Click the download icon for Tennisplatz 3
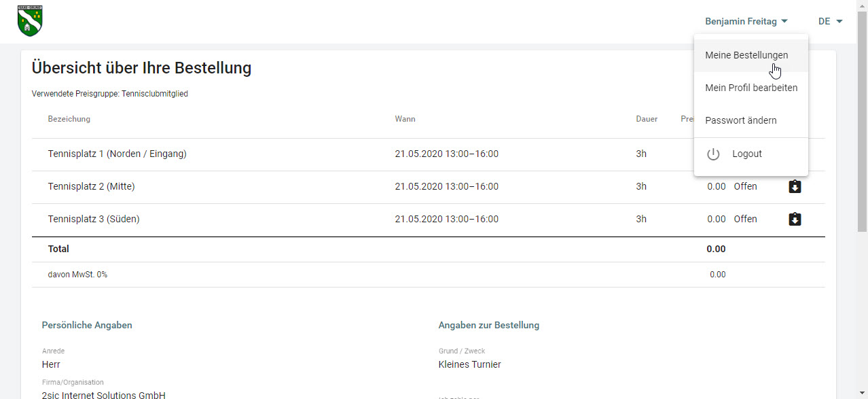868x399 pixels. [795, 219]
